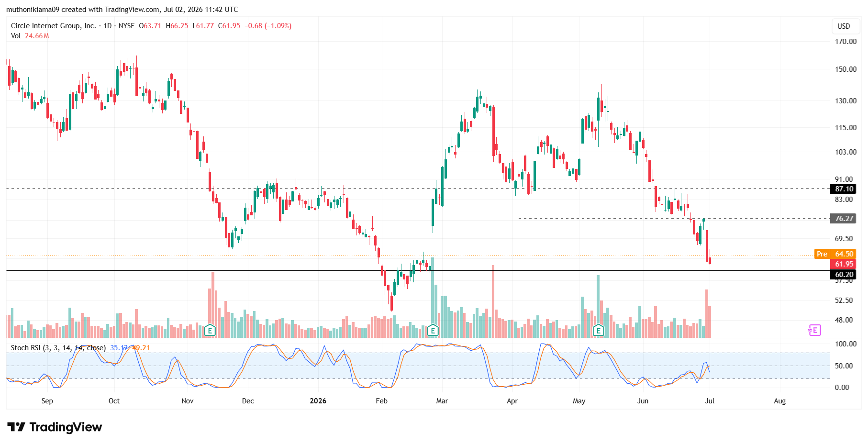Click the 48.00 price scale value
868x445 pixels.
[844, 320]
